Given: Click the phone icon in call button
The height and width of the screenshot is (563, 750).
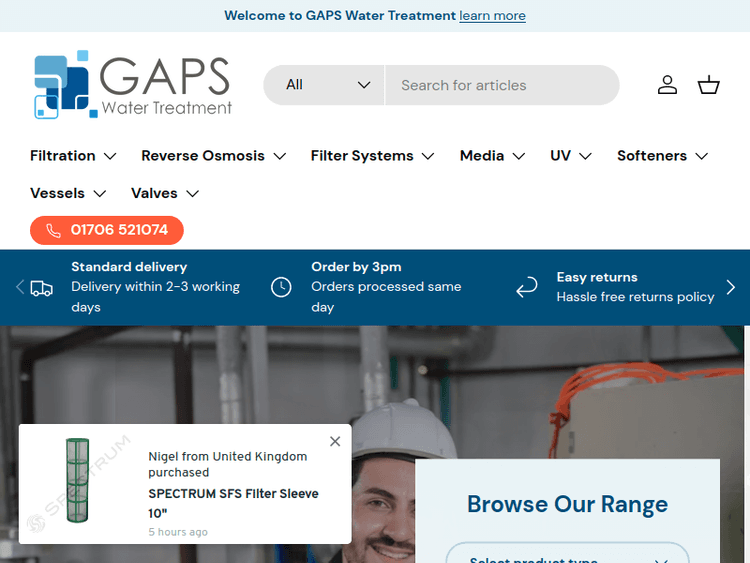Looking at the screenshot, I should [53, 231].
